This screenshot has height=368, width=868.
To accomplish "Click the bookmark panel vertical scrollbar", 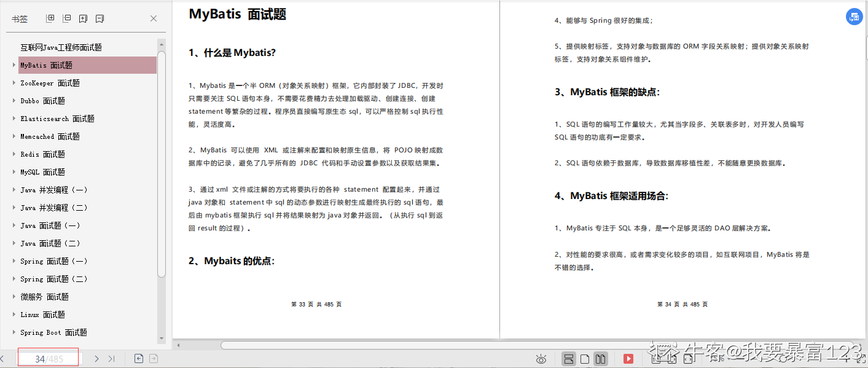I will (162, 164).
